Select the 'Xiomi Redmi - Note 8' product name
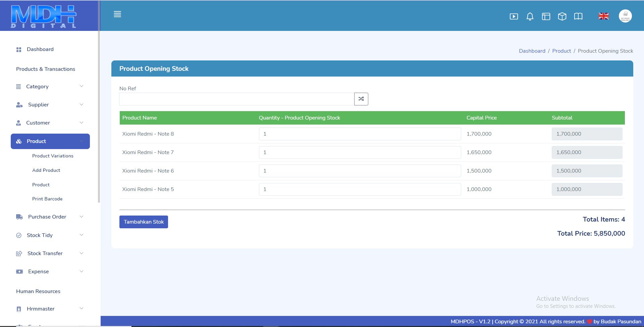 (148, 134)
